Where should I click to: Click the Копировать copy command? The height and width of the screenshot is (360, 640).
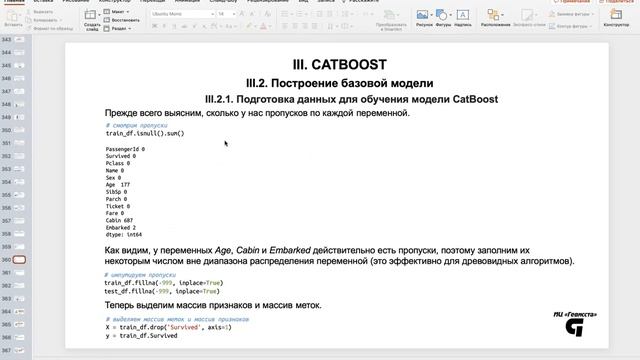pos(42,20)
